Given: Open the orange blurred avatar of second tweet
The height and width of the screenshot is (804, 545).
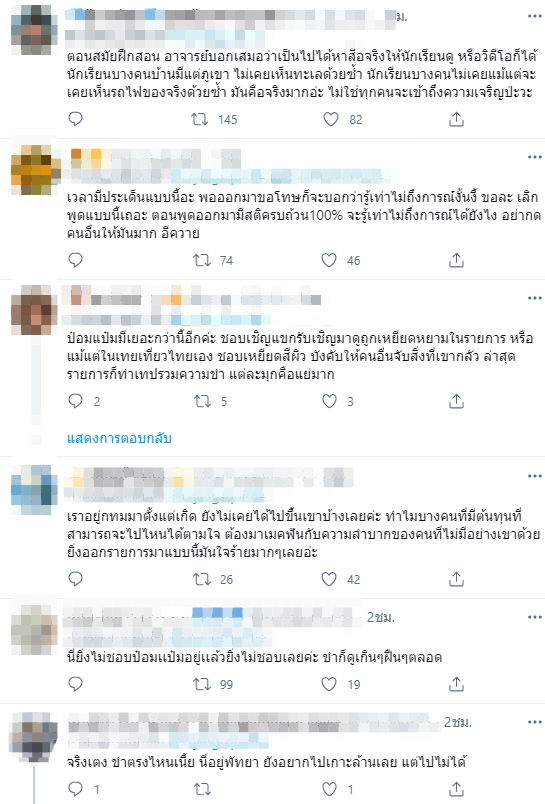Looking at the screenshot, I should [34, 169].
